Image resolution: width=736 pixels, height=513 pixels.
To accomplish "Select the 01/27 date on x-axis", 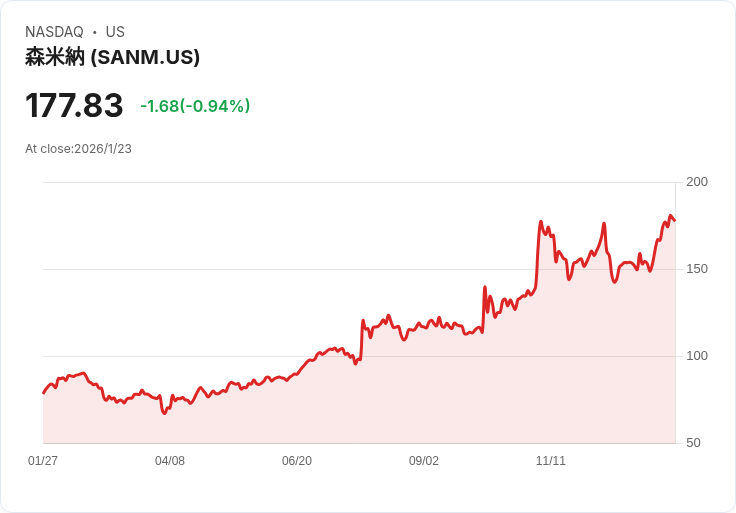I will [x=43, y=461].
